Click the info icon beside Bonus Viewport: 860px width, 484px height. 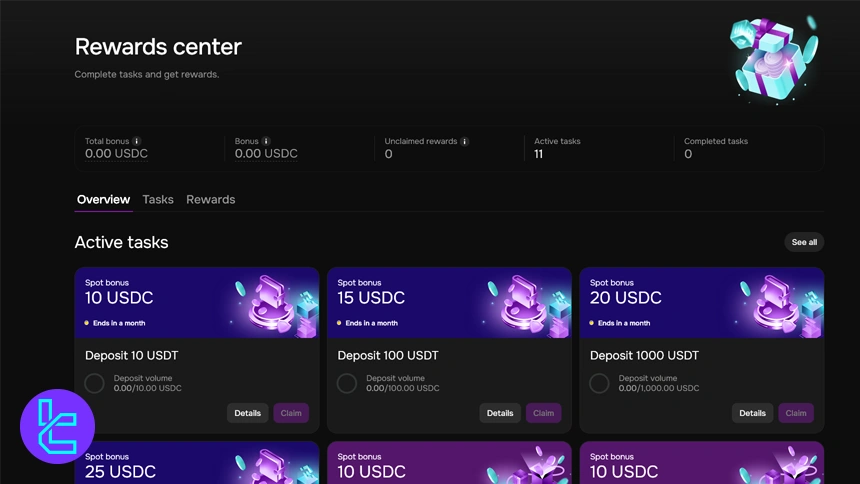(266, 142)
